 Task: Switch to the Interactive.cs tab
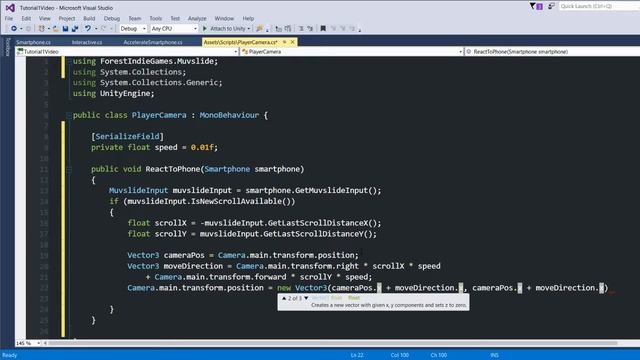(87, 42)
